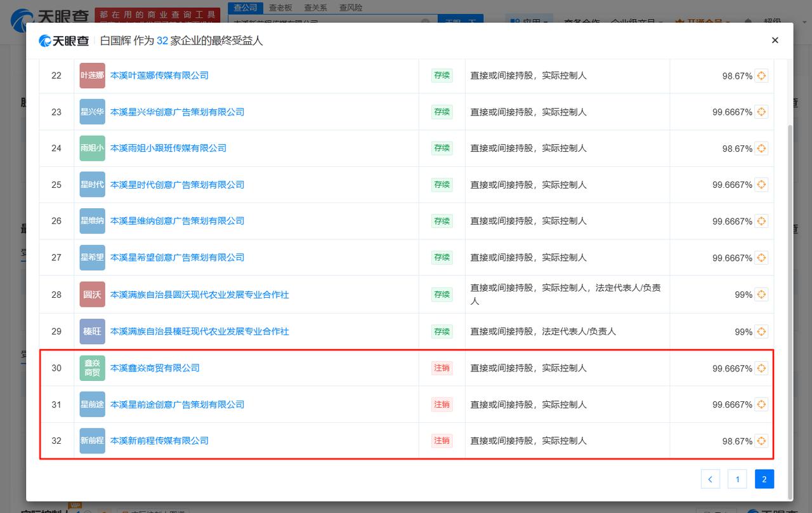Click the dialog vertical scrollbar
Viewport: 812px width, 513px height.
(x=790, y=311)
